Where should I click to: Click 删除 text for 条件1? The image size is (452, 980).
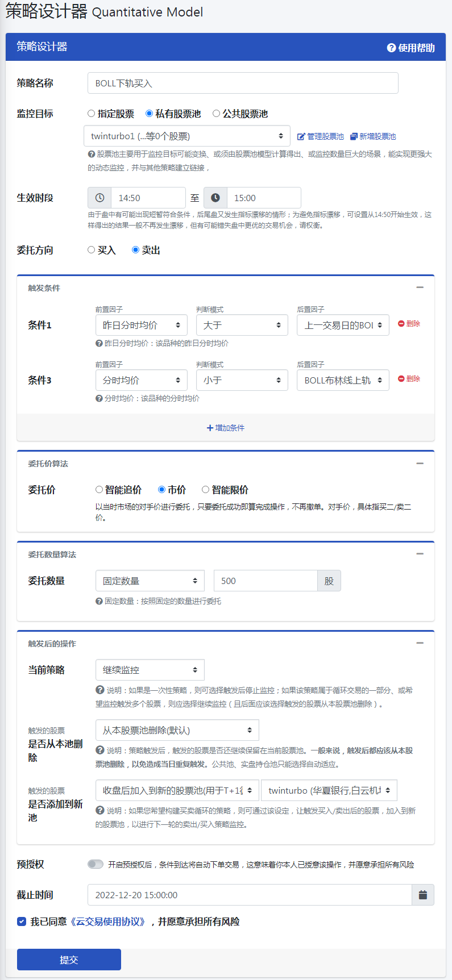pyautogui.click(x=413, y=323)
